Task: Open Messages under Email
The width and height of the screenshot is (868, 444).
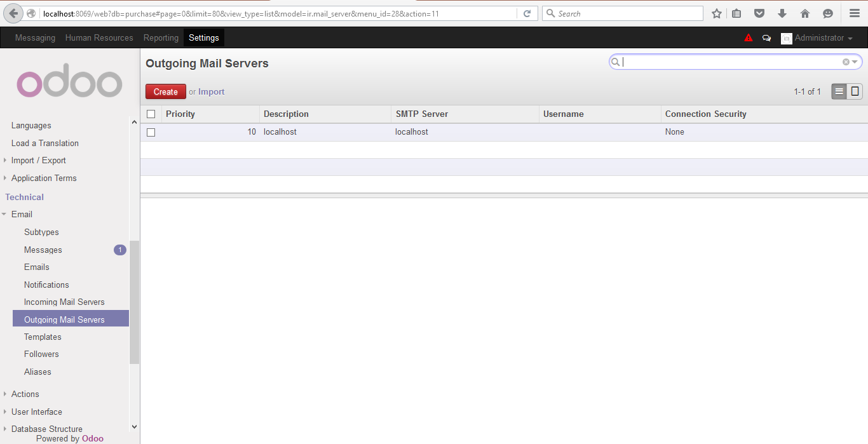Action: coord(43,250)
